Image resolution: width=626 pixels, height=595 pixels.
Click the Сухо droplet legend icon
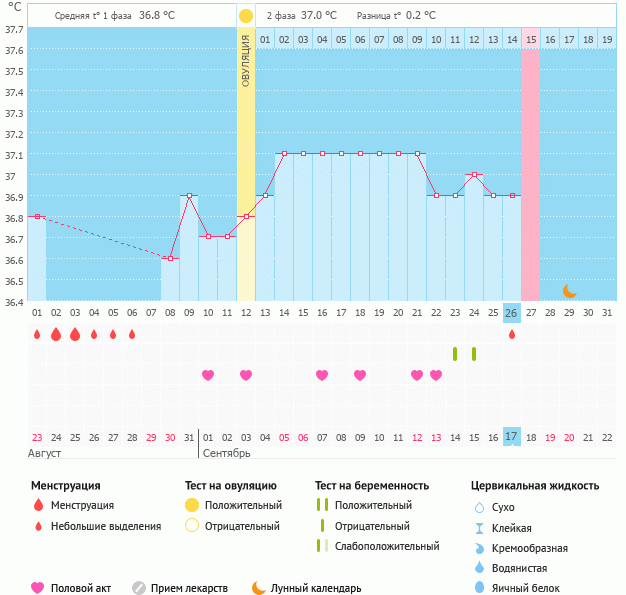[479, 508]
